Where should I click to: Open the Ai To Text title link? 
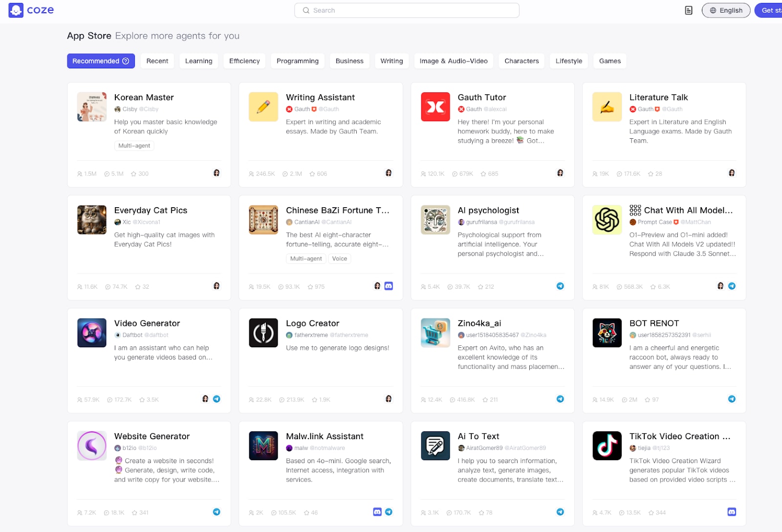pyautogui.click(x=478, y=436)
